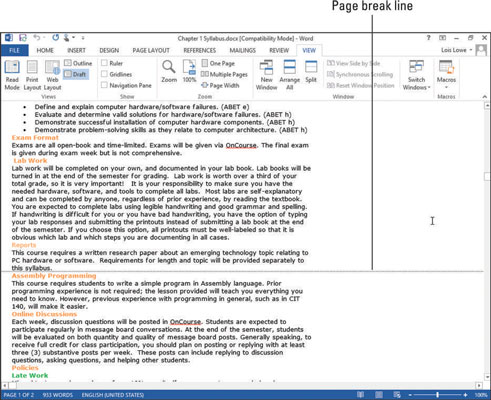The height and width of the screenshot is (400, 491).
Task: Expand the Undo history dropdown arrow
Action: [x=44, y=38]
